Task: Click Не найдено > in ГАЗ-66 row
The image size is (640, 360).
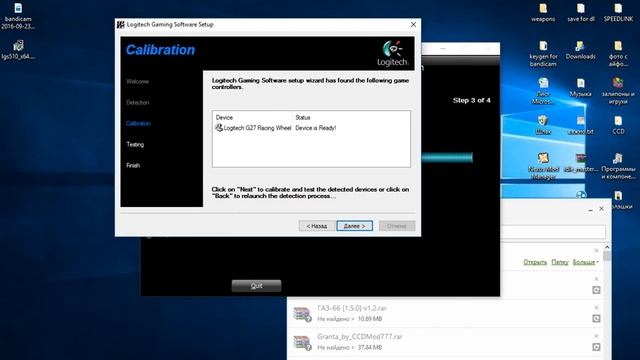Action: coord(336,319)
